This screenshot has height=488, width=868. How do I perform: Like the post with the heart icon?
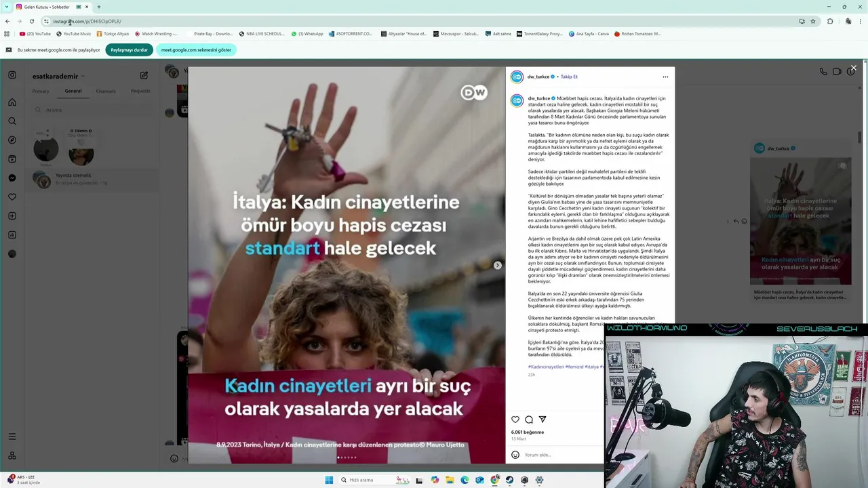coord(515,420)
